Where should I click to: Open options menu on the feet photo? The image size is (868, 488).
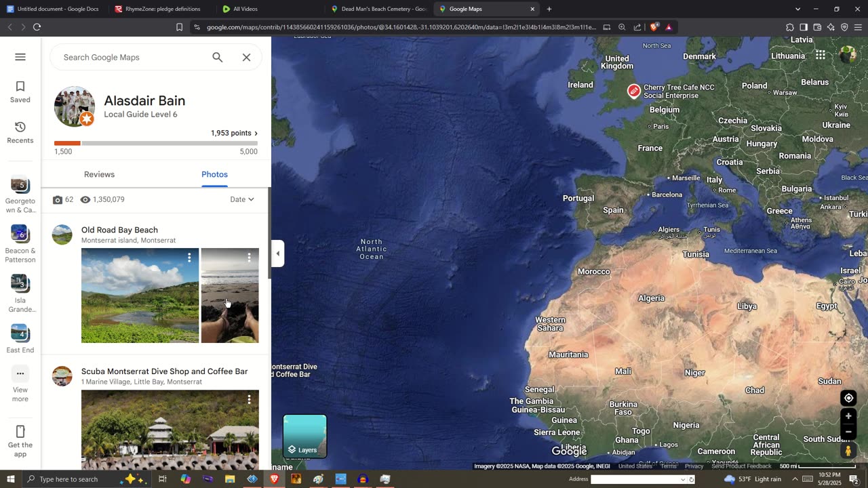point(249,258)
